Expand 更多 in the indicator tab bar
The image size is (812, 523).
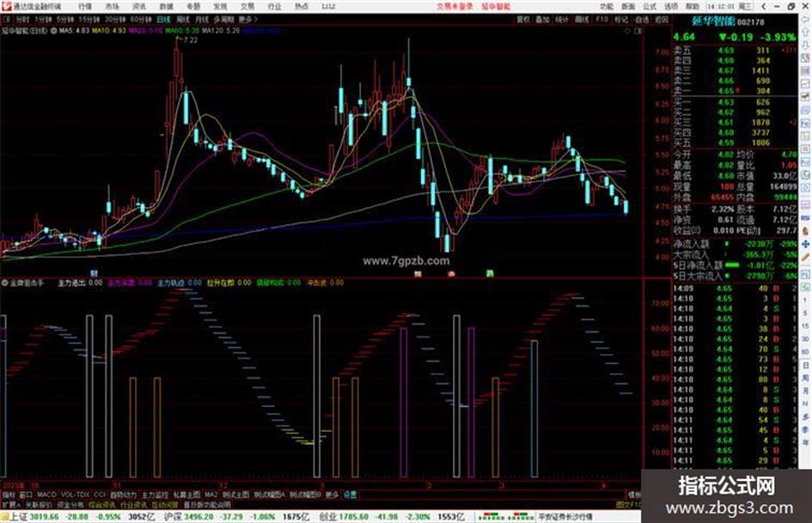coord(332,495)
